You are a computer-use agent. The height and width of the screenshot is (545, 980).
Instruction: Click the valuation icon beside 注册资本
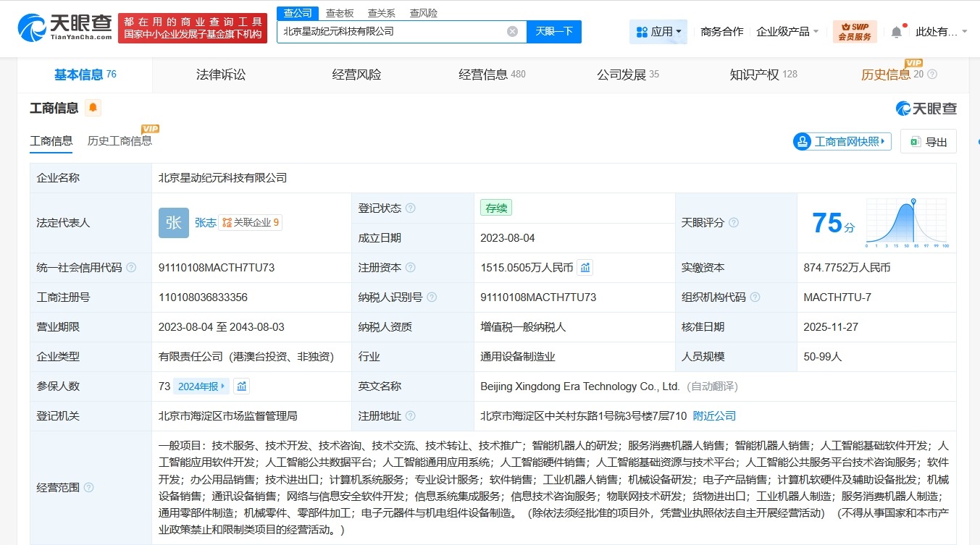(x=585, y=267)
